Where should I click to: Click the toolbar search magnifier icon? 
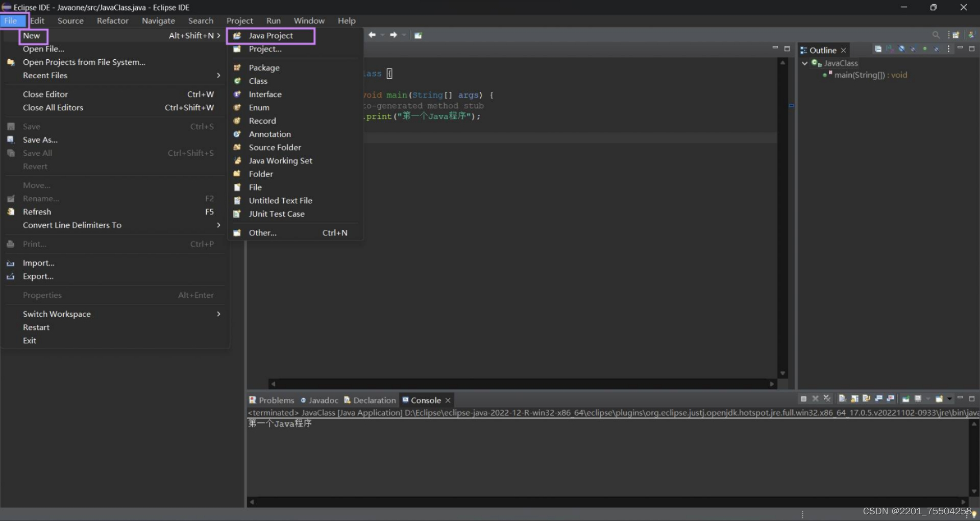936,35
